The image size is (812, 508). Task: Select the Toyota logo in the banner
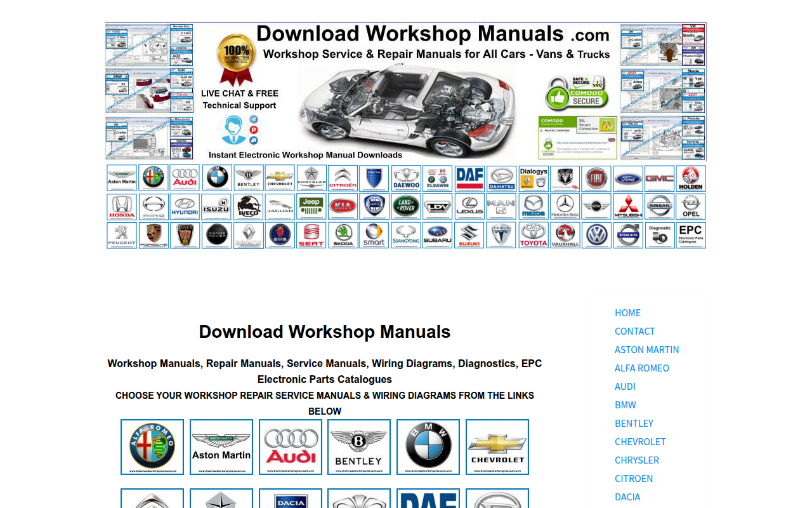point(533,235)
